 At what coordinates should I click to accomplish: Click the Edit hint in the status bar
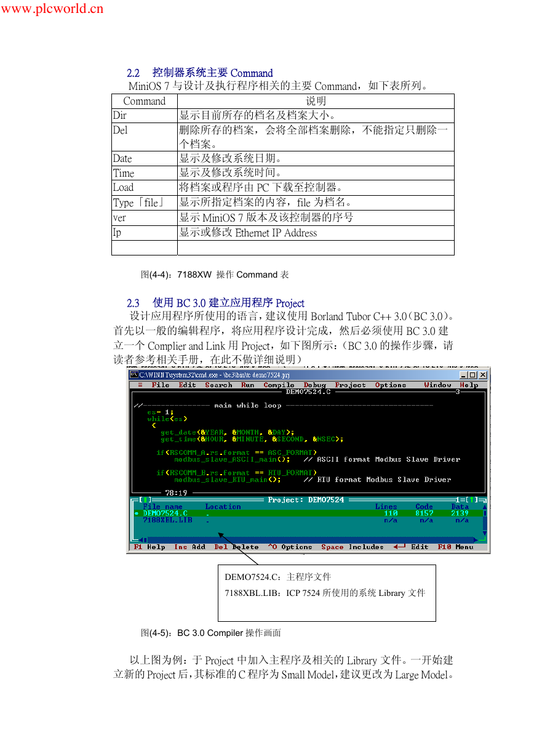[411, 547]
